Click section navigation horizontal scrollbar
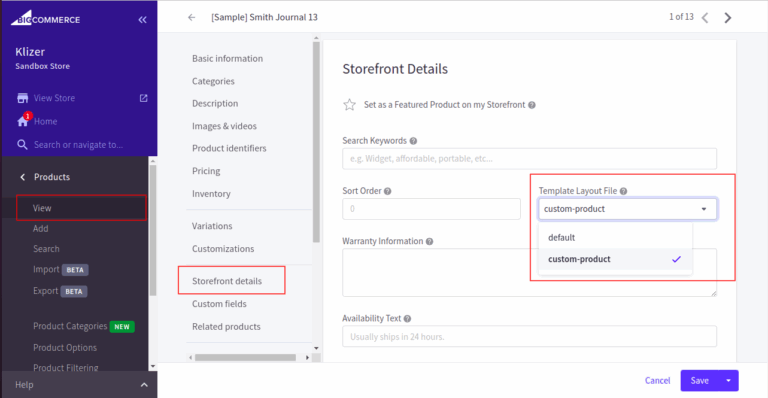Screen dimensions: 768x398 click(x=245, y=357)
